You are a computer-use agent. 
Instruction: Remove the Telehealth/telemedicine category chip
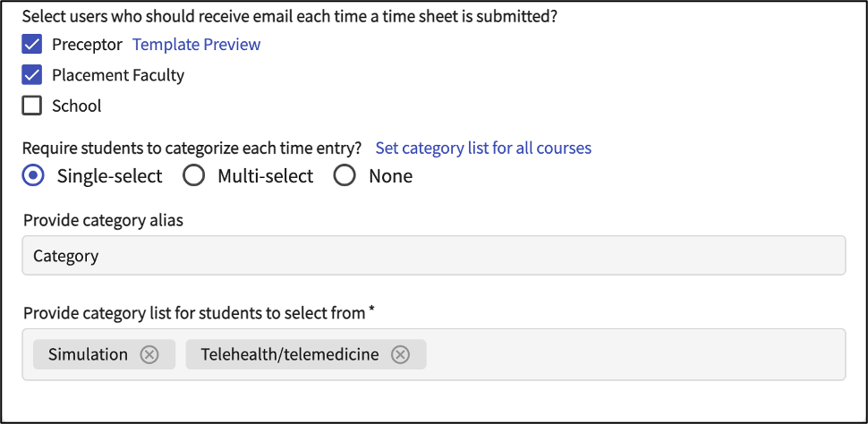click(x=401, y=355)
